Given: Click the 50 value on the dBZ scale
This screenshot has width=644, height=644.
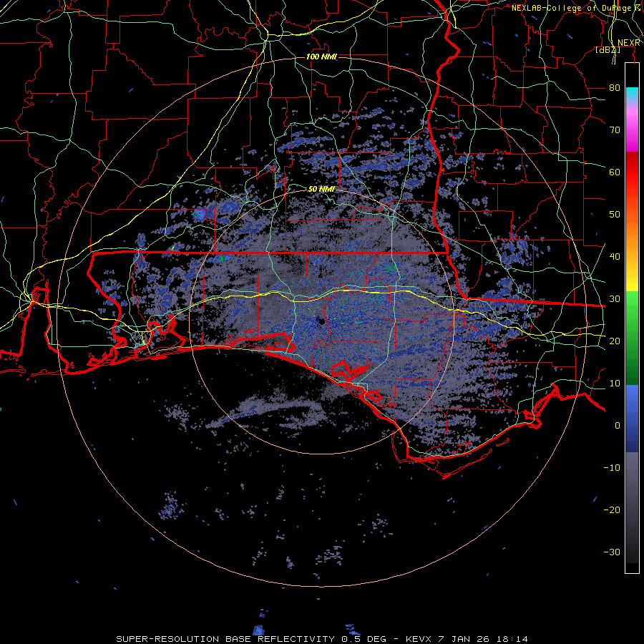Looking at the screenshot, I should (x=615, y=215).
